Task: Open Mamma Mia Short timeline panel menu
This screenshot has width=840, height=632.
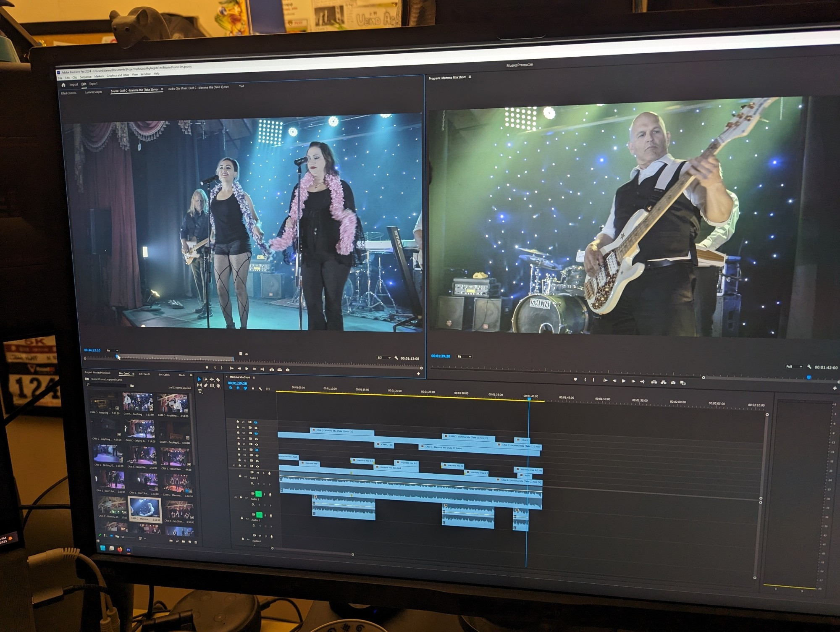Action: coord(254,378)
